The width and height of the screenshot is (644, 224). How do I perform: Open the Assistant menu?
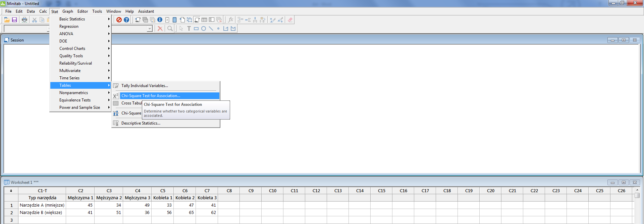[146, 11]
